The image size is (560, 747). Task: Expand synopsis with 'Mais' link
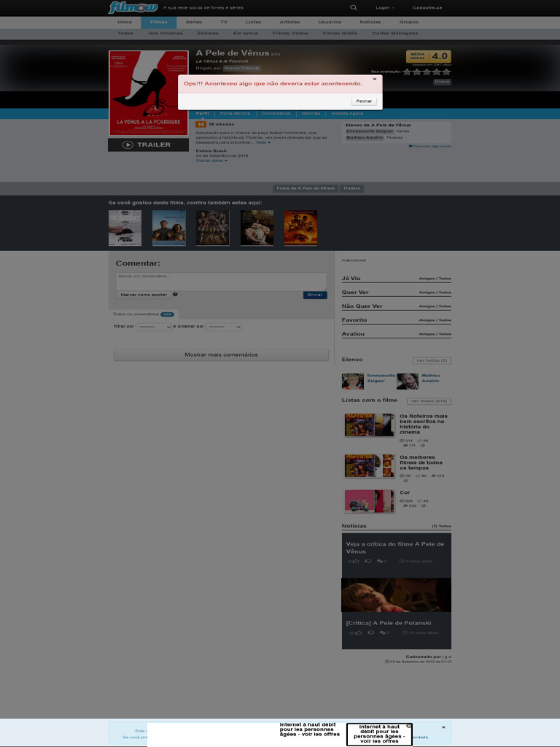(x=263, y=142)
